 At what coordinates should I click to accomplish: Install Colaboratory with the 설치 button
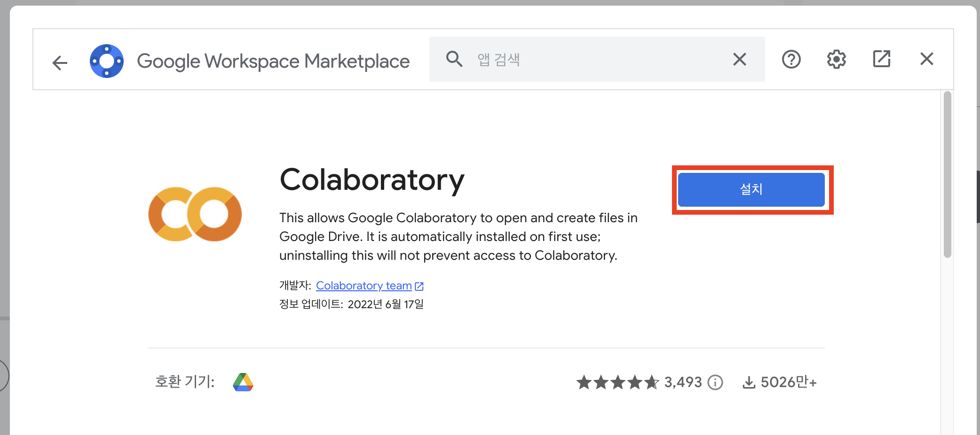751,189
